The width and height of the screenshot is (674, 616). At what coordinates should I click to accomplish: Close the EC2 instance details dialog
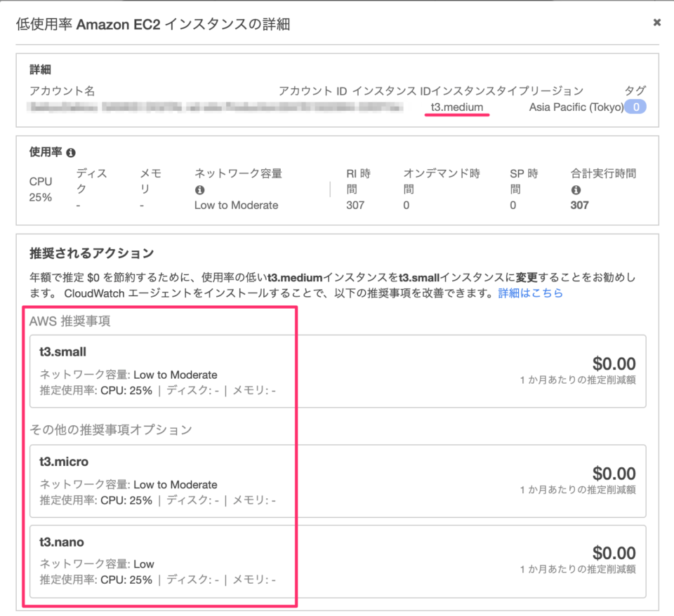click(x=657, y=22)
